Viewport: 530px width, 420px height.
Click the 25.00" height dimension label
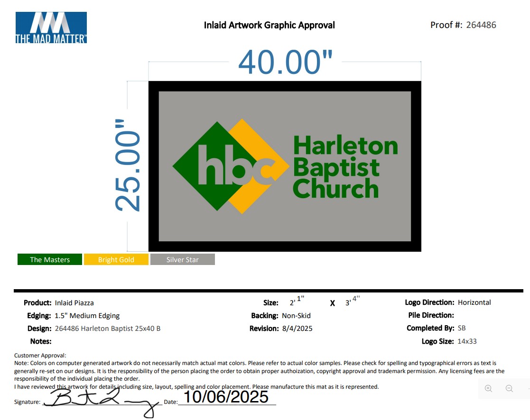pyautogui.click(x=128, y=166)
